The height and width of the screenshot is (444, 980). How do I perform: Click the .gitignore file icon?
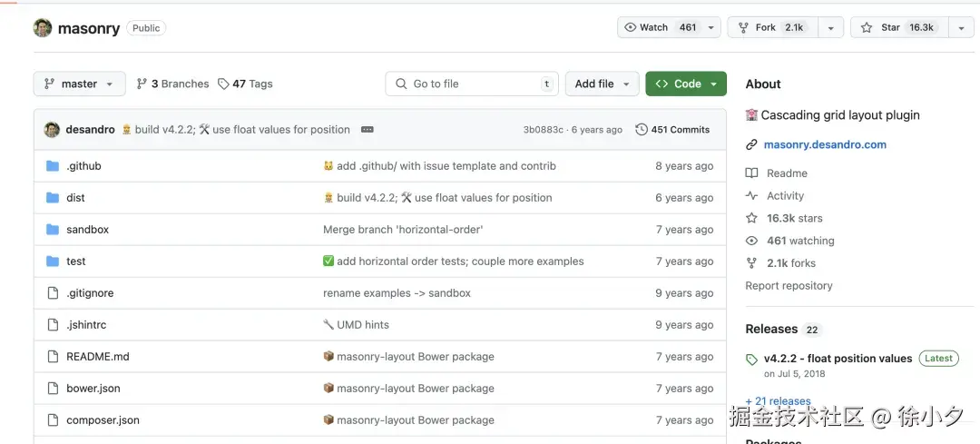[x=54, y=292]
